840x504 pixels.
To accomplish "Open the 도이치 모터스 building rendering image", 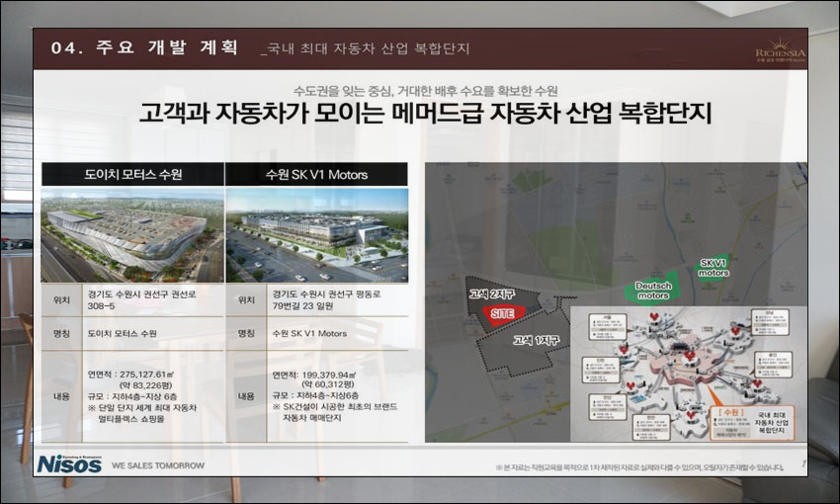I will click(132, 235).
